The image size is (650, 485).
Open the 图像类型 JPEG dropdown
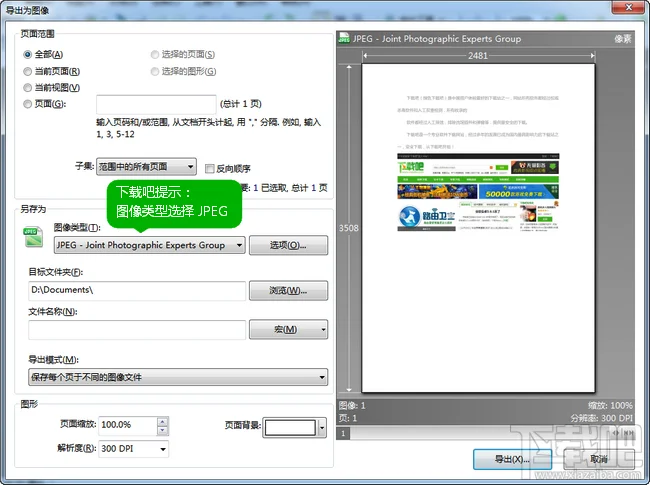coord(150,245)
